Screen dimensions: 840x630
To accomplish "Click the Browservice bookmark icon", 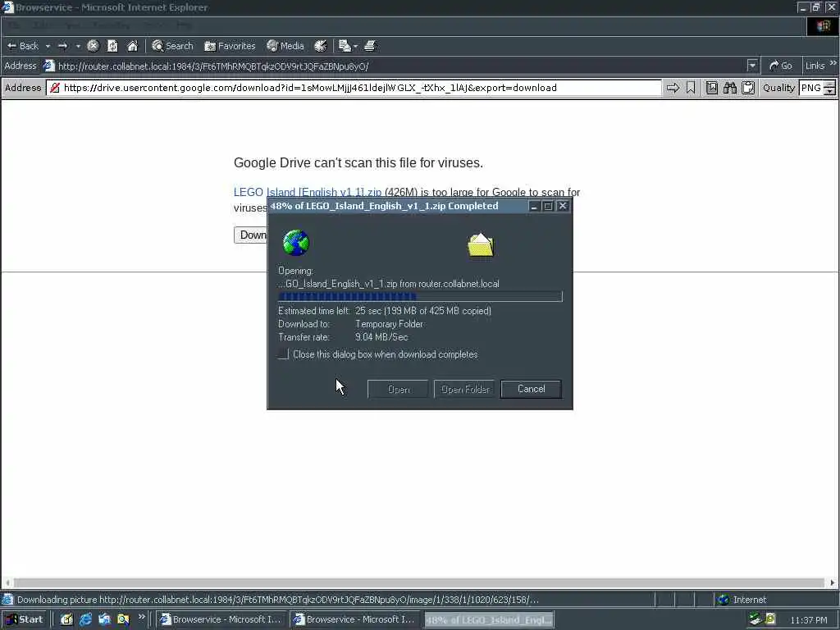I will (x=691, y=88).
